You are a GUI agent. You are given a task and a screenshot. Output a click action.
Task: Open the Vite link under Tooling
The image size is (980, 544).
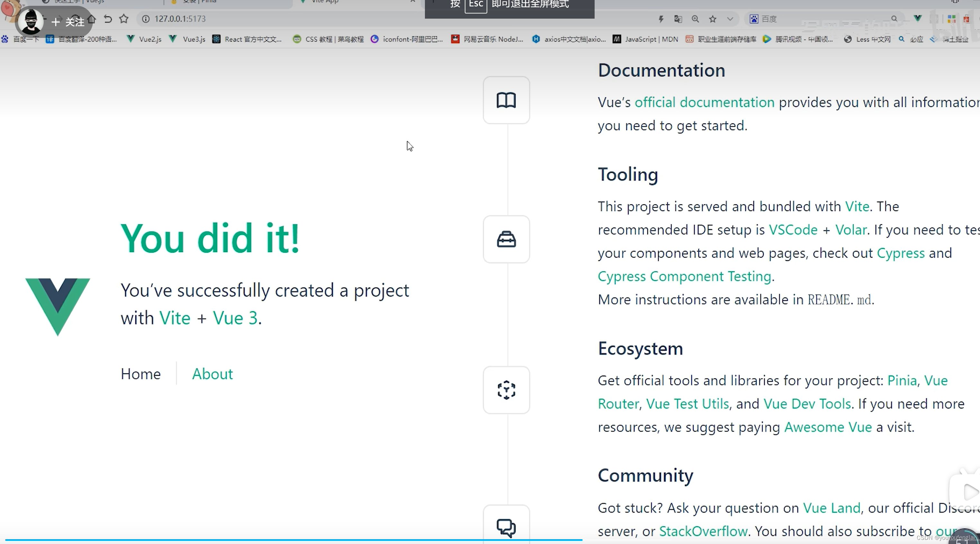(x=857, y=207)
